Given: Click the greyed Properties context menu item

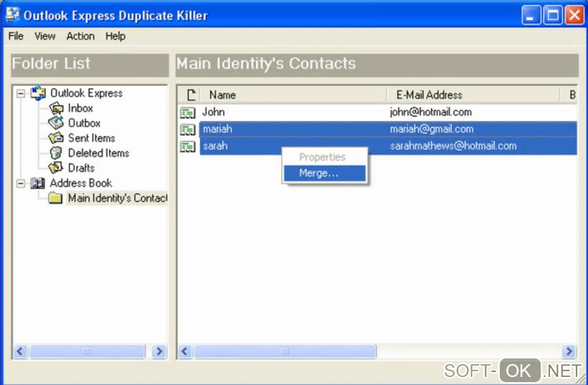Looking at the screenshot, I should click(325, 157).
